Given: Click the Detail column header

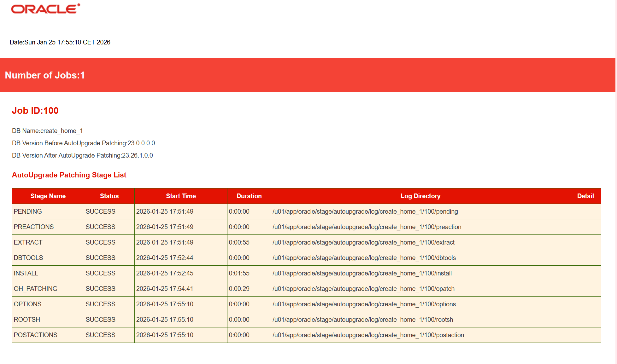Looking at the screenshot, I should point(585,196).
